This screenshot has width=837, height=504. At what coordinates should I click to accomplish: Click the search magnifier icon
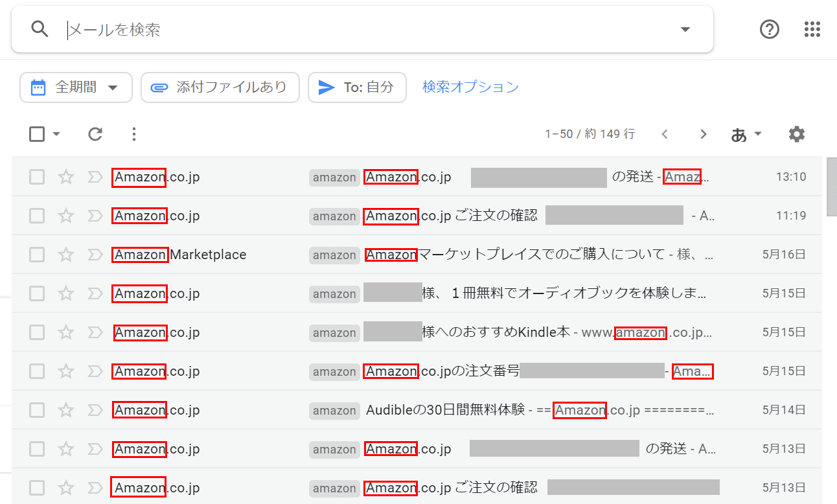(40, 29)
